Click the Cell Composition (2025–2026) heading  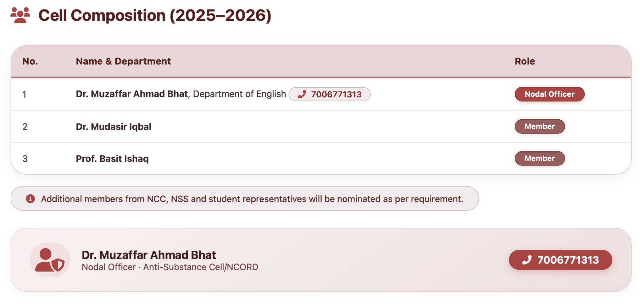coord(155,15)
